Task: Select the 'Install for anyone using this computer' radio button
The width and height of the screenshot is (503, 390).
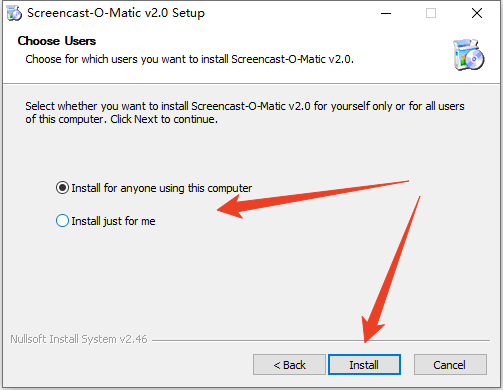Action: click(62, 188)
